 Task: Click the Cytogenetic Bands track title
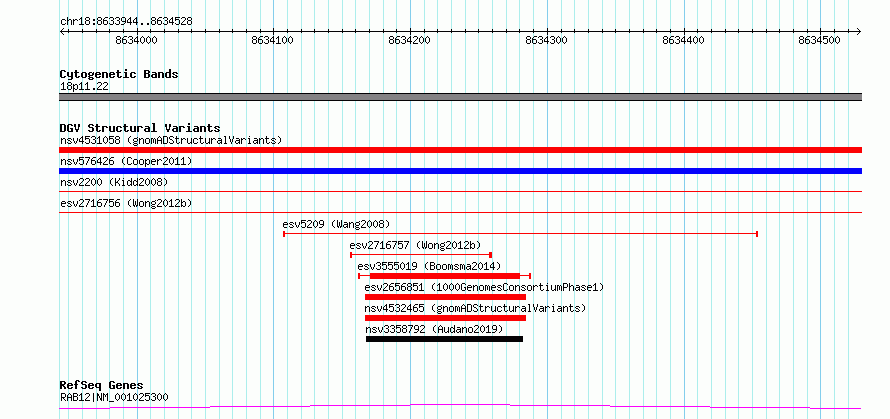[119, 74]
